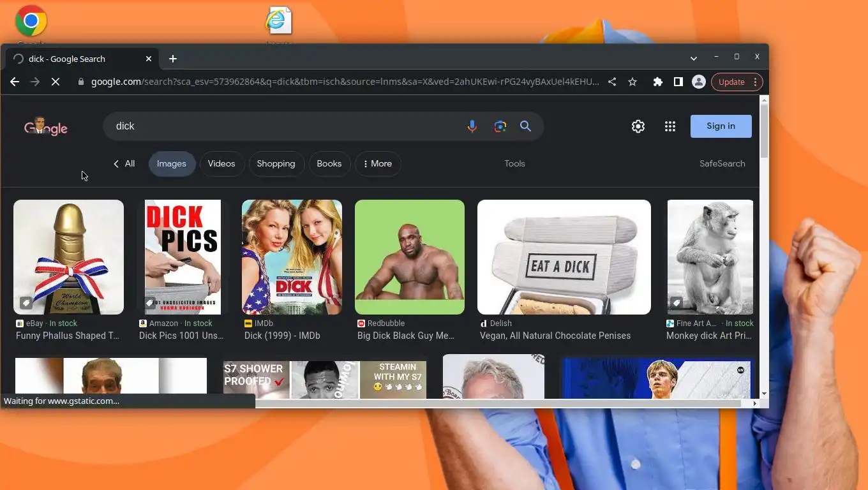Open the Google apps grid

[670, 126]
